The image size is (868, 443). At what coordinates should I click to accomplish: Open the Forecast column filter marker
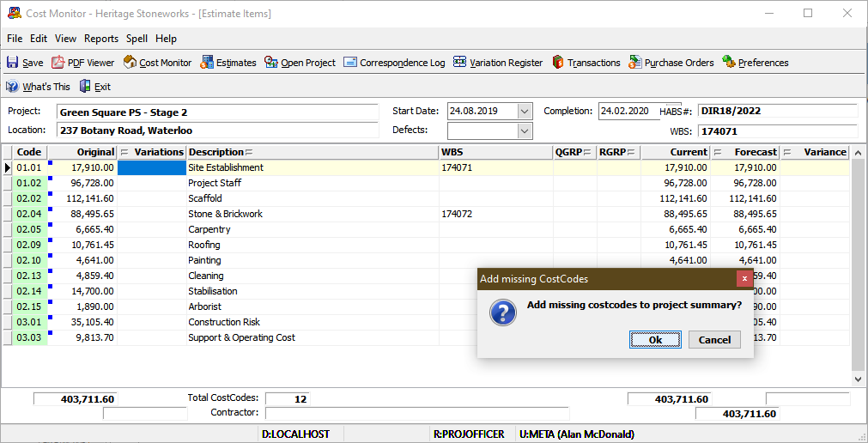717,152
